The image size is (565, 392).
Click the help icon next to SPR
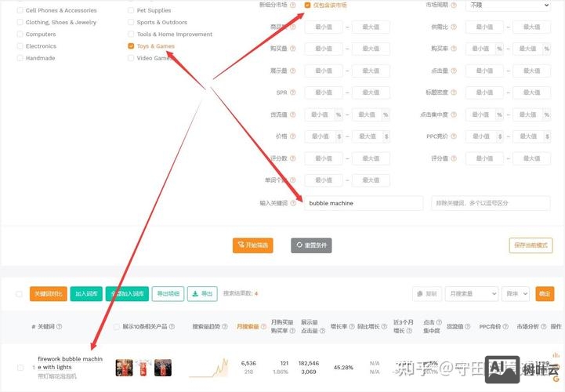293,93
